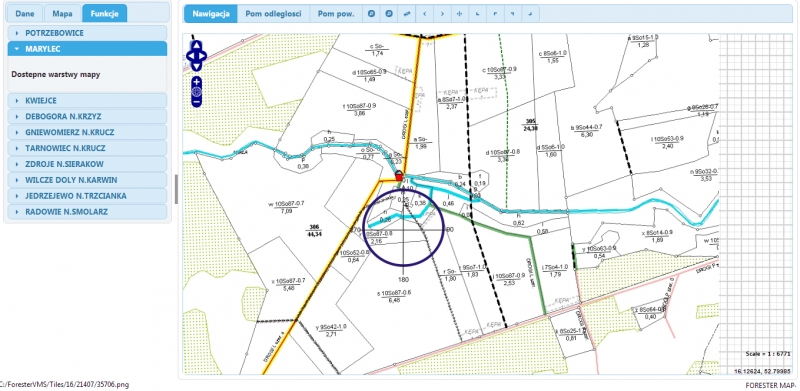
Task: Go to next map view arrow
Action: 442,14
